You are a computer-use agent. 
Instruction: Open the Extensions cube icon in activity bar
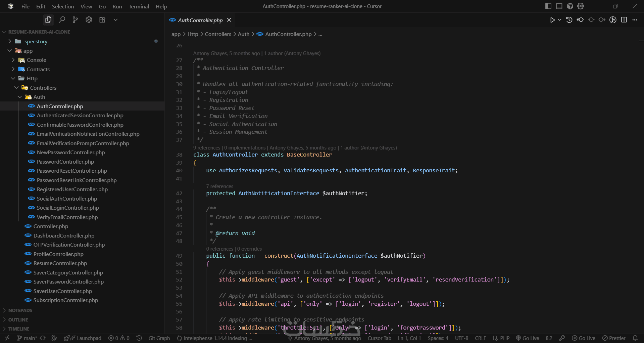89,20
